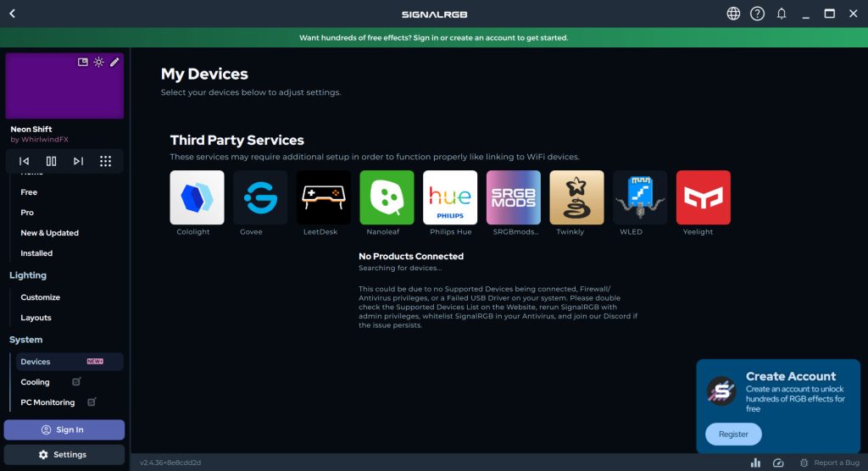Open the effects grid view
The width and height of the screenshot is (868, 471).
pos(105,161)
